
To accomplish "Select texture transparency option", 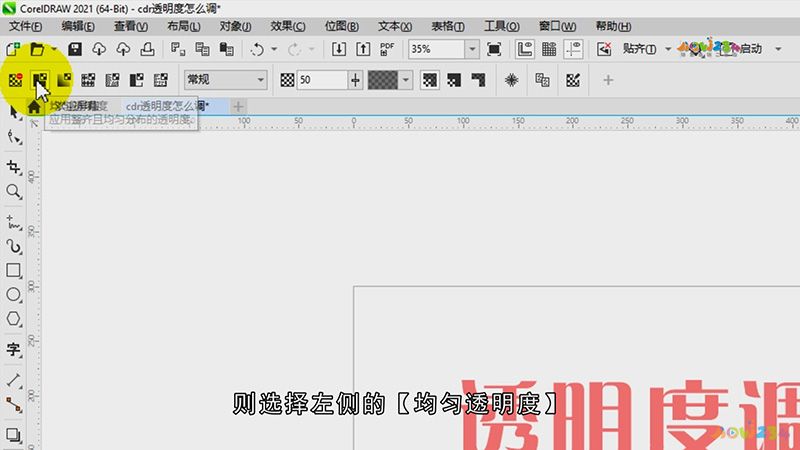I will [161, 80].
